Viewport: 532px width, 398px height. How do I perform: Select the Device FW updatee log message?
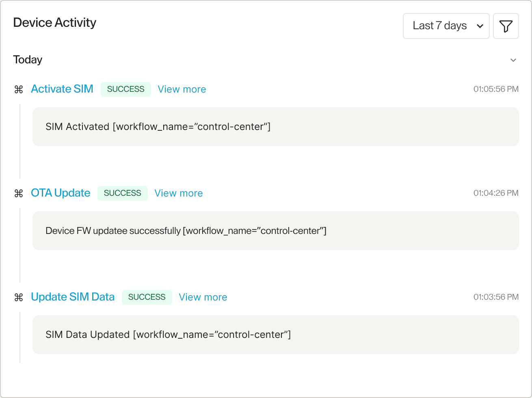[275, 231]
